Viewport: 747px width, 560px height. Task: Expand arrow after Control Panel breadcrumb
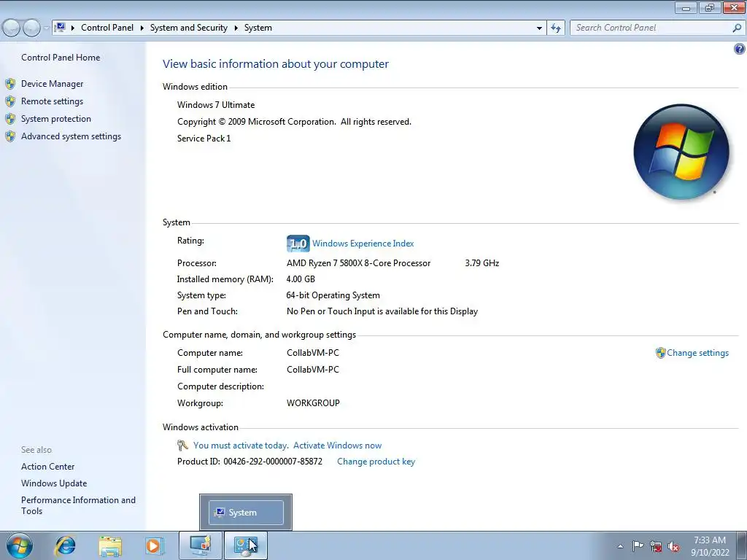click(142, 28)
